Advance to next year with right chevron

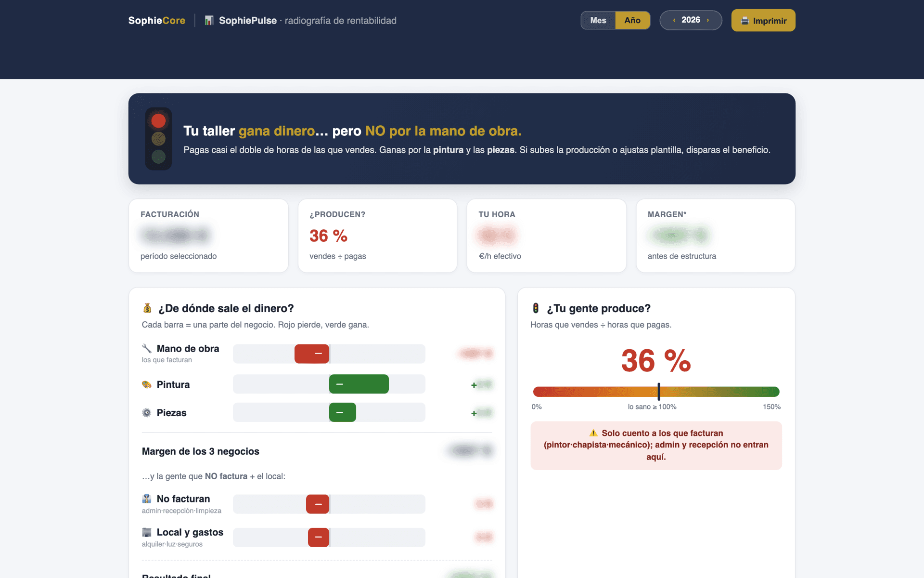click(x=708, y=20)
